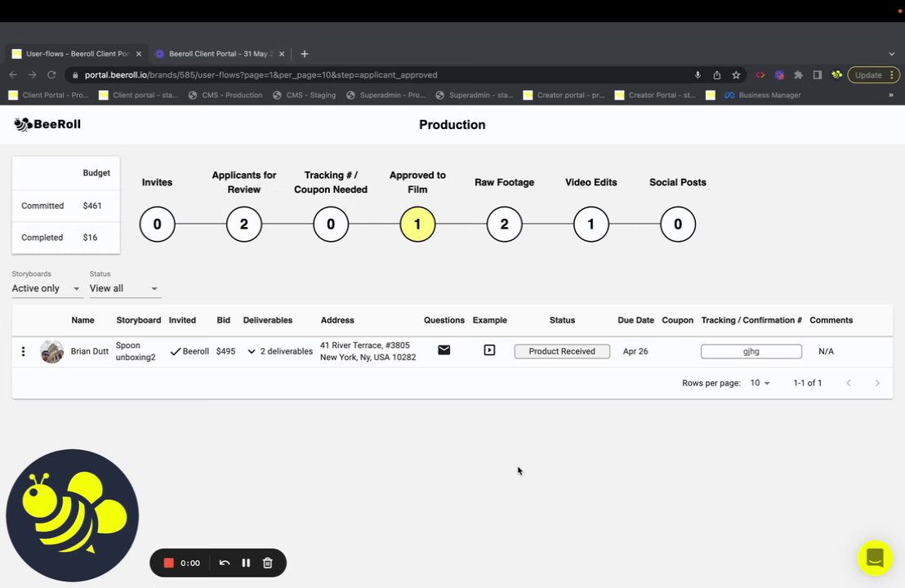
Task: Open the yellow chat widget button
Action: [x=875, y=558]
